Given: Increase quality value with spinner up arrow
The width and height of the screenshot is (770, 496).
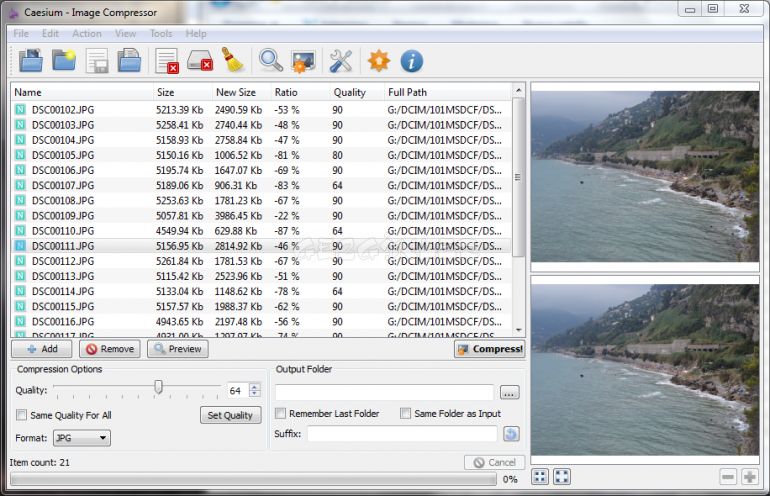Looking at the screenshot, I should click(254, 387).
